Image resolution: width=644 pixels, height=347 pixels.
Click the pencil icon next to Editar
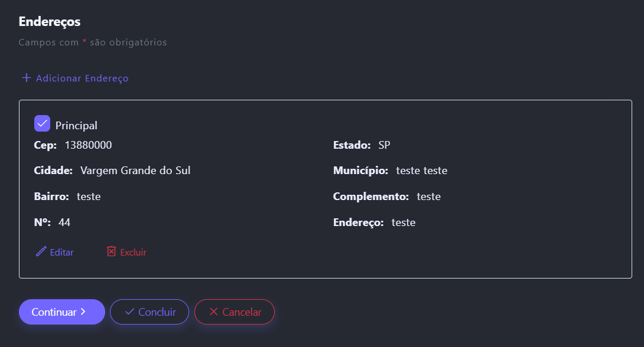(41, 251)
